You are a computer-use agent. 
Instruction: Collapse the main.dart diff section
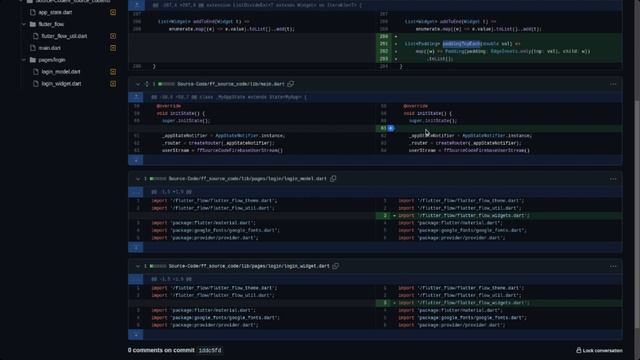[138, 84]
